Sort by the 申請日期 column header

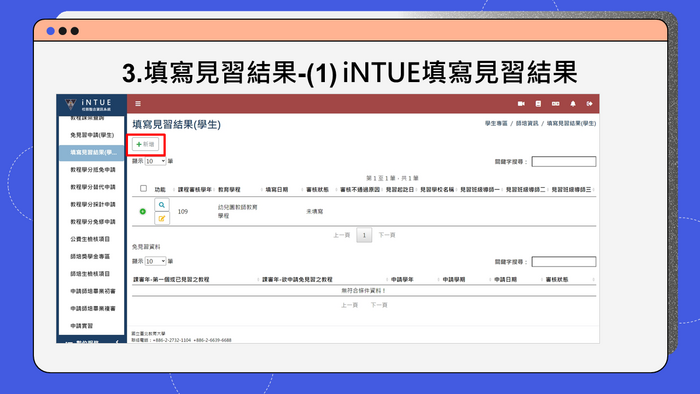click(505, 280)
